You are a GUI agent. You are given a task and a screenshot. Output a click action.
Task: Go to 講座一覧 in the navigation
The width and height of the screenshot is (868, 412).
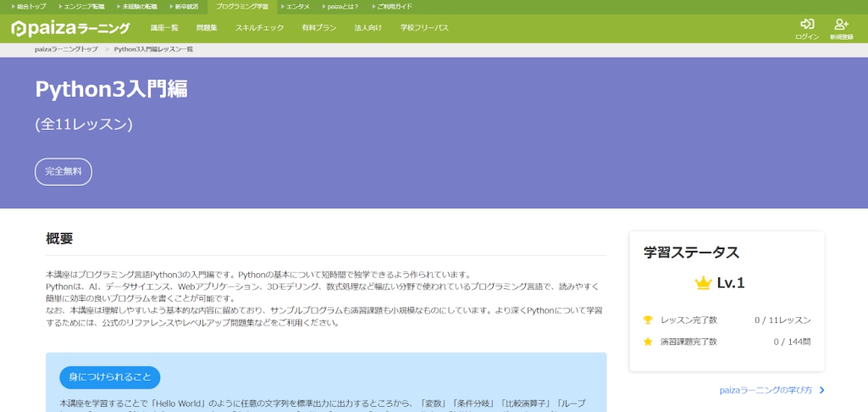point(164,28)
